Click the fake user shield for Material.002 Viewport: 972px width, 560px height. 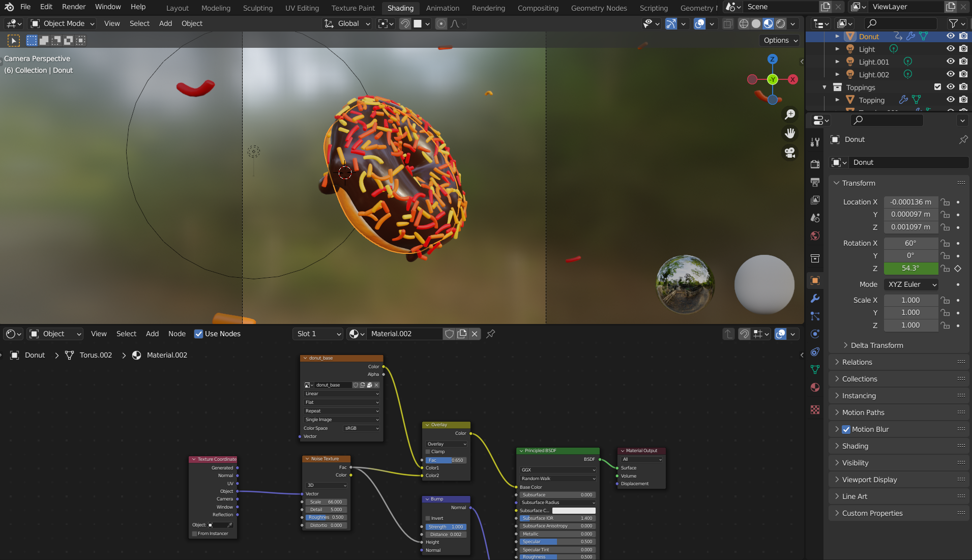point(449,334)
